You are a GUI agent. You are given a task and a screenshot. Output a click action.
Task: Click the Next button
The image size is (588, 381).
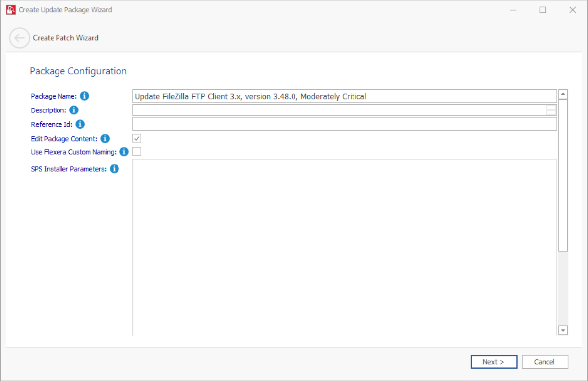click(x=494, y=362)
